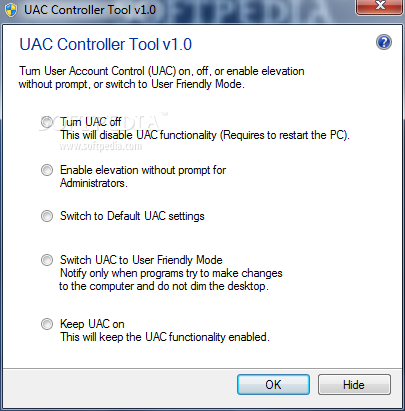Select the Keep UAC on radio button

coord(47,324)
